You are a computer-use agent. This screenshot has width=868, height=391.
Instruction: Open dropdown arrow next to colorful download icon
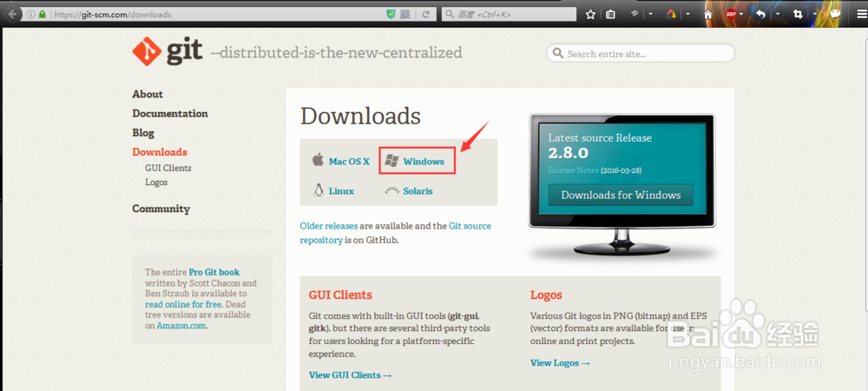[x=687, y=14]
